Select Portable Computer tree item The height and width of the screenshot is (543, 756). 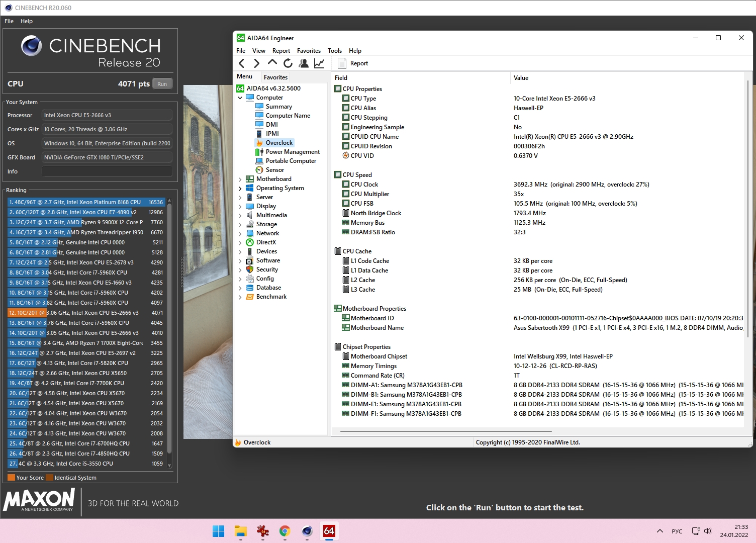coord(291,161)
